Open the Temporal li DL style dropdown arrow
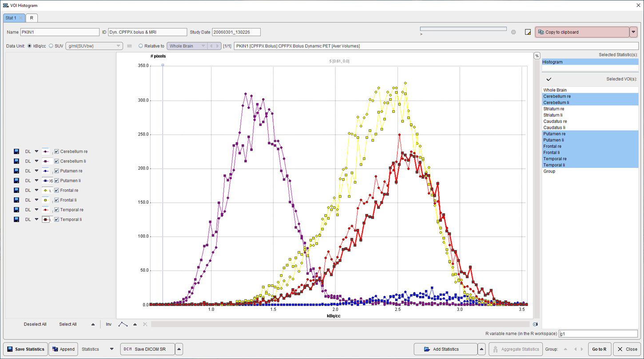 click(37, 219)
